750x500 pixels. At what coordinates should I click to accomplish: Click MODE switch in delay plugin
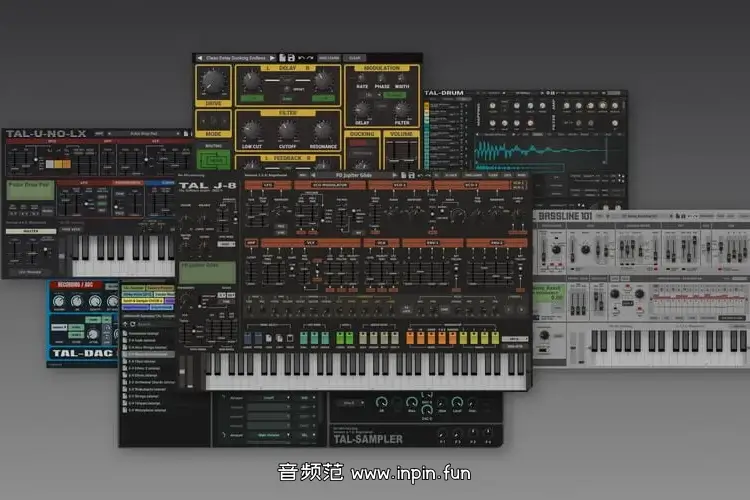click(x=213, y=121)
